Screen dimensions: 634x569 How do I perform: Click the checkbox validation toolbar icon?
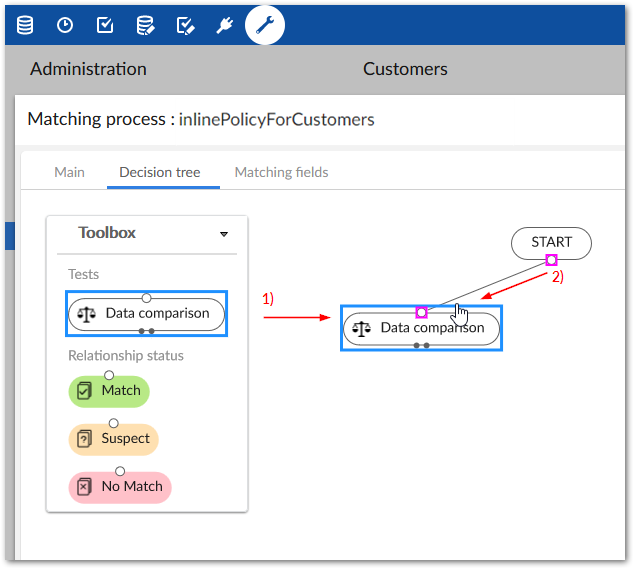click(x=105, y=25)
